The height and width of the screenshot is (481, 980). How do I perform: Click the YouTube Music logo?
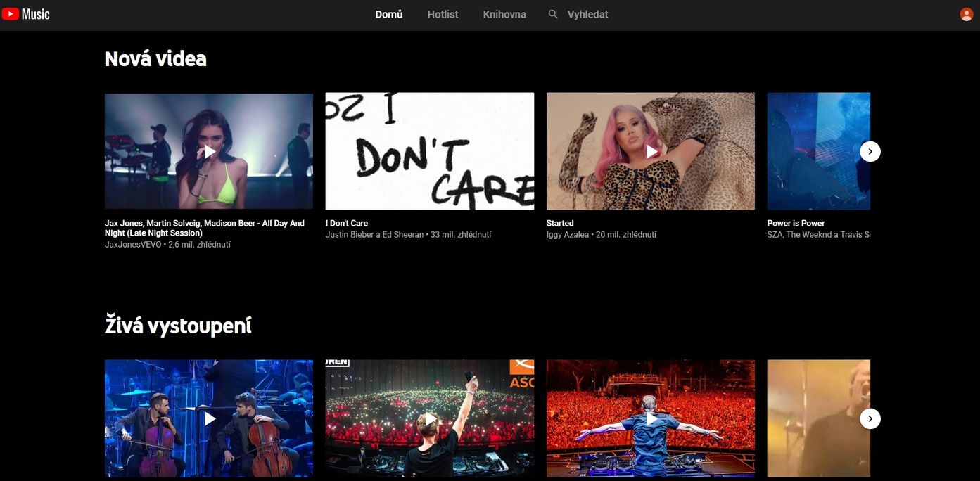(26, 14)
